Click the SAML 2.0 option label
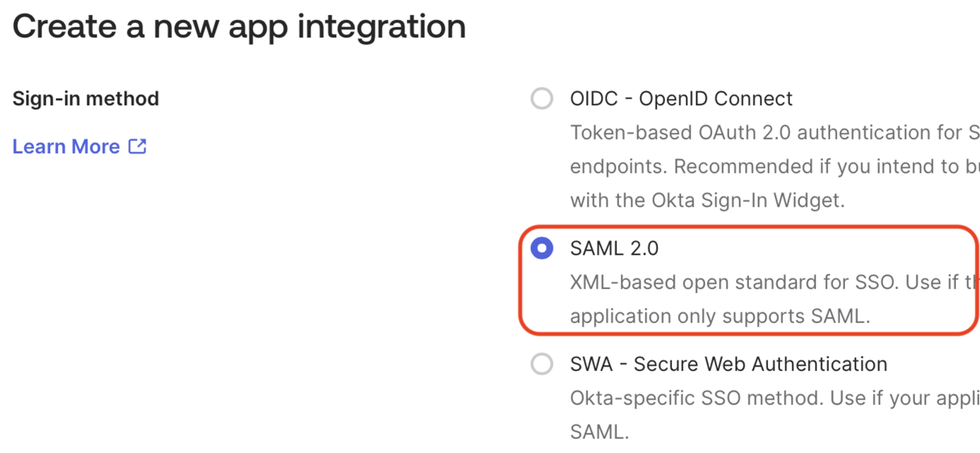 614,248
